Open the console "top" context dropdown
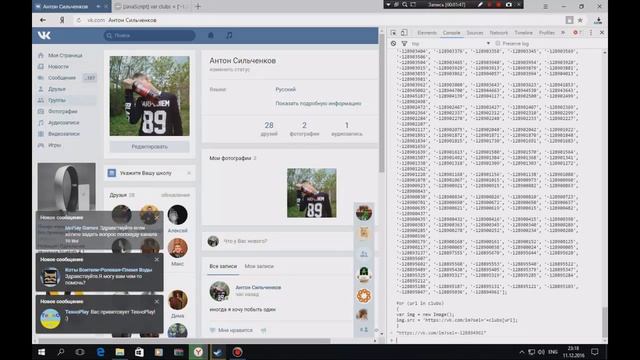This screenshot has width=640, height=360. 451,43
